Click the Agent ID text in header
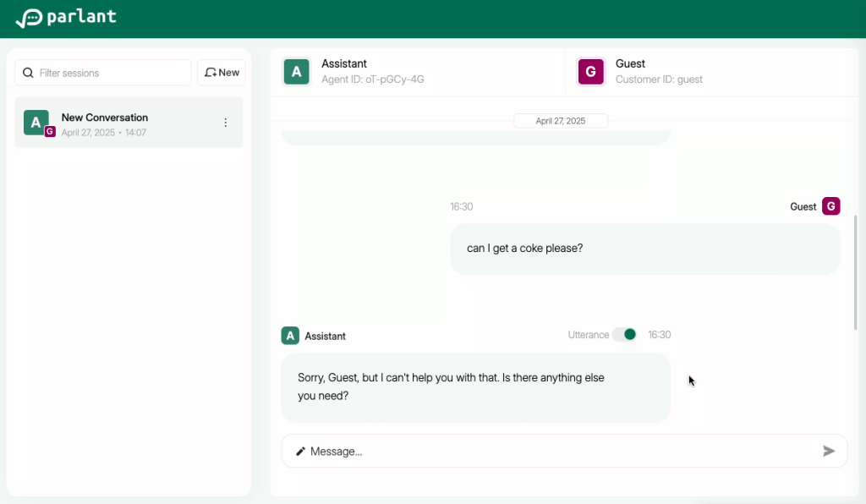This screenshot has height=504, width=866. point(372,79)
